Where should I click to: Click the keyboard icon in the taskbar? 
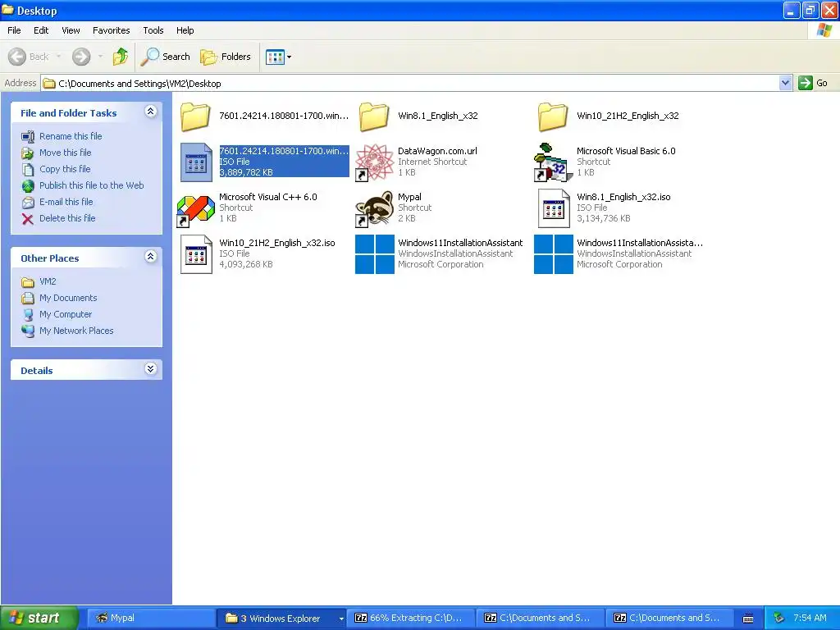748,619
